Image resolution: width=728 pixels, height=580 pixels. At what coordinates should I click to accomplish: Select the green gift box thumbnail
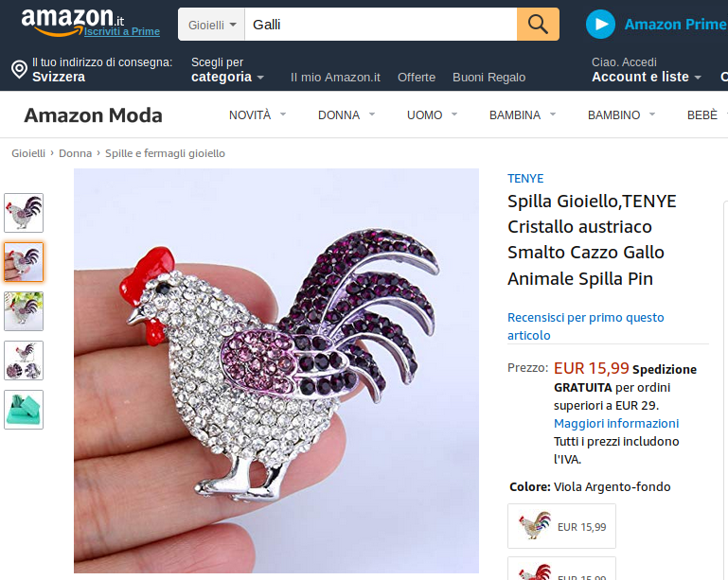(x=24, y=410)
